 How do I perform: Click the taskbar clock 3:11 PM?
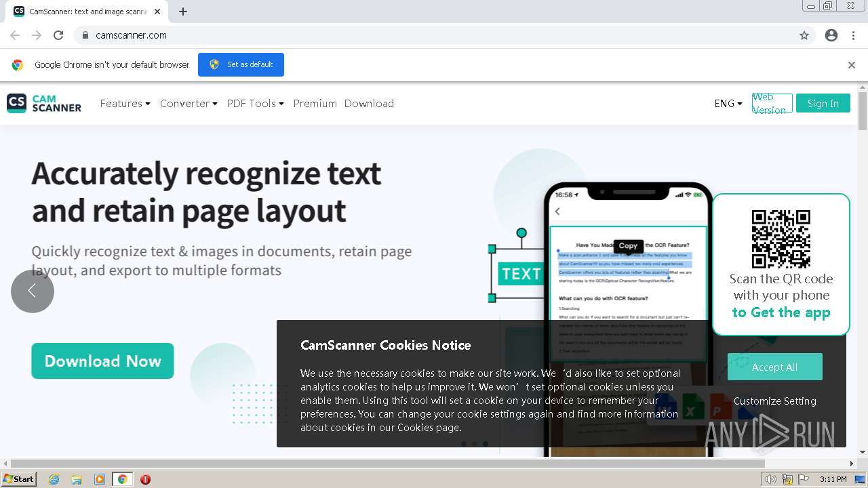pyautogui.click(x=833, y=479)
